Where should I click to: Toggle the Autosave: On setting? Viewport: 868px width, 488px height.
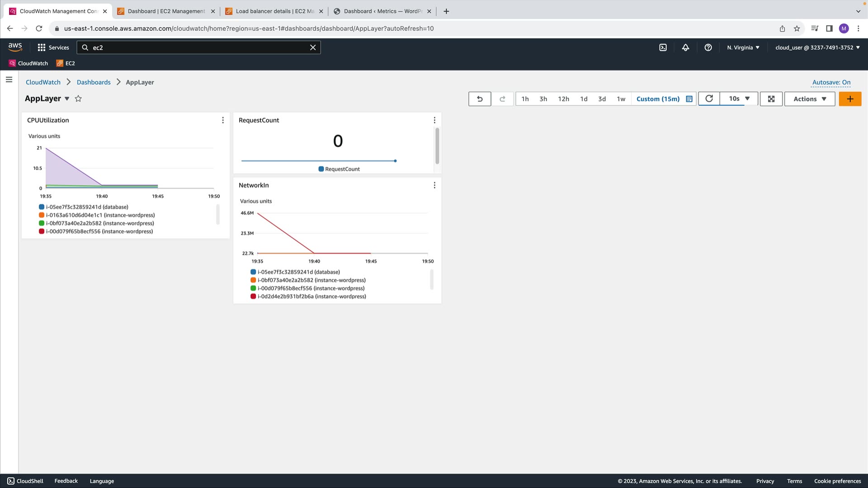pyautogui.click(x=831, y=82)
